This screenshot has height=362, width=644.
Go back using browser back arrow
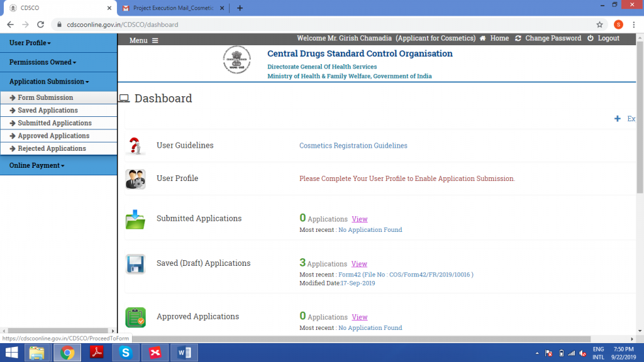[10, 25]
